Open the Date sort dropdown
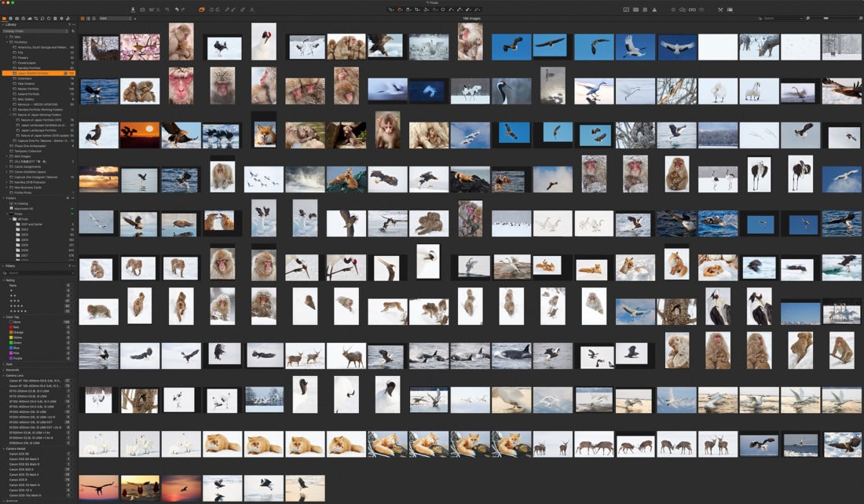The height and width of the screenshot is (504, 864). pyautogui.click(x=115, y=17)
